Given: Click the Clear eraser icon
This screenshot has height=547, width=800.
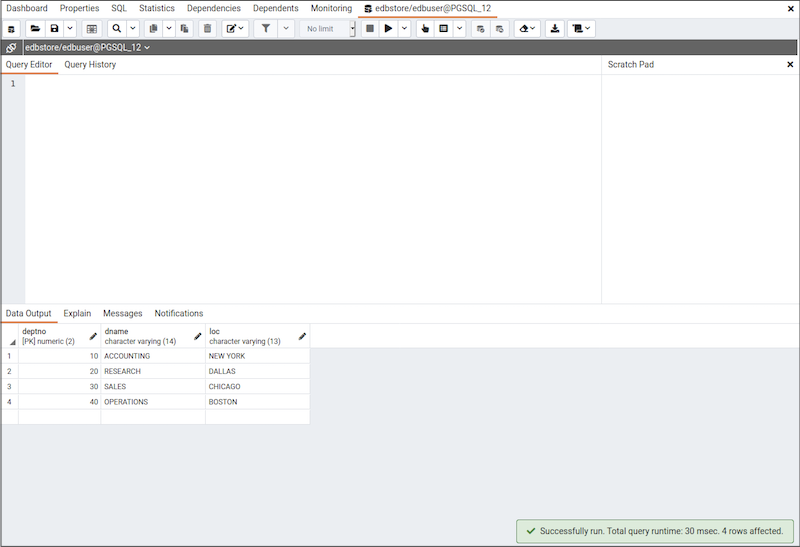Looking at the screenshot, I should pyautogui.click(x=527, y=29).
